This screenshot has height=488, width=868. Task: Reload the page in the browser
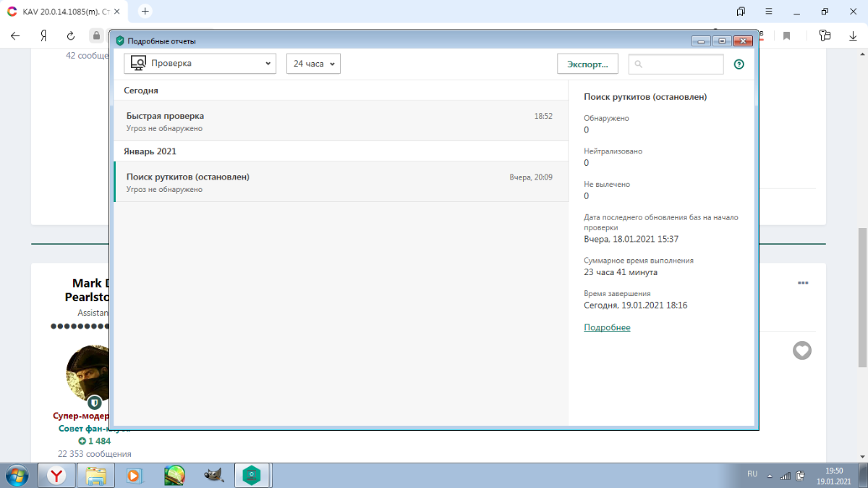point(71,35)
